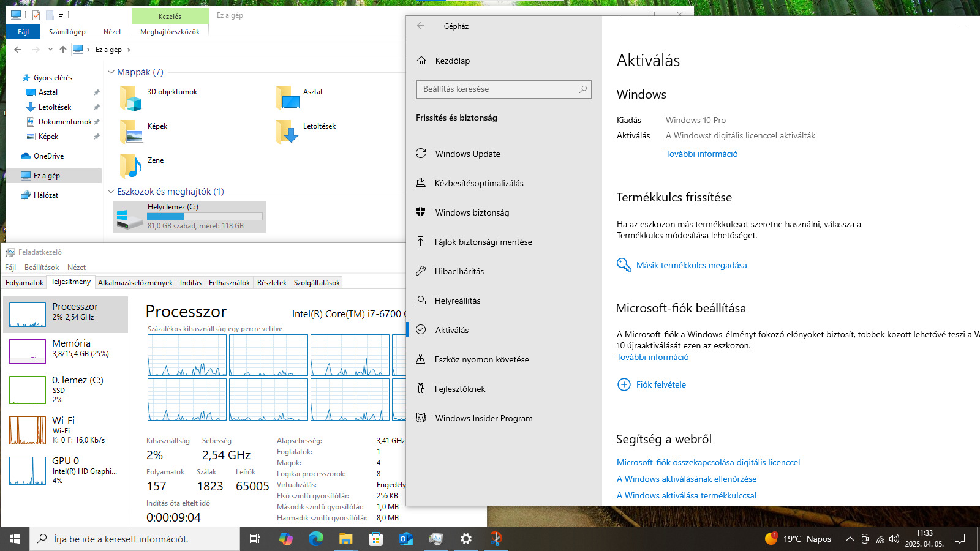Screen dimensions: 980x551
Task: Select the Wi-Fi performance graph entry
Action: 66,430
